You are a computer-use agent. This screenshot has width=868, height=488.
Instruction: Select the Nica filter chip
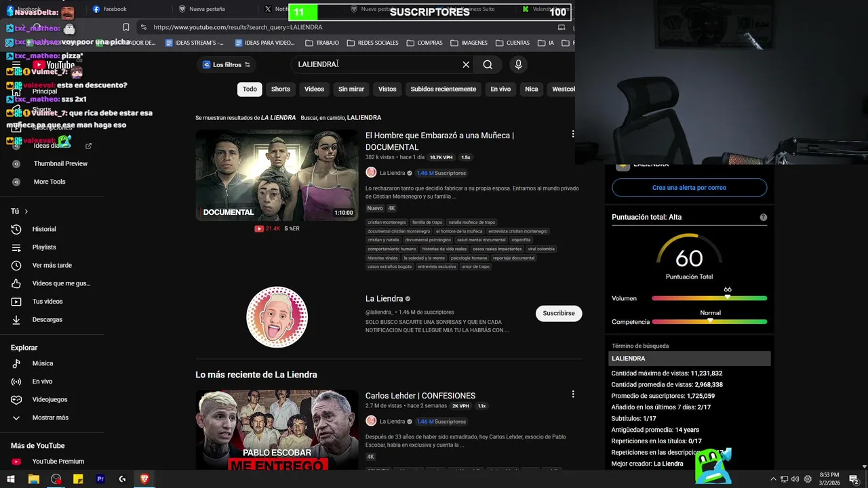click(x=532, y=89)
